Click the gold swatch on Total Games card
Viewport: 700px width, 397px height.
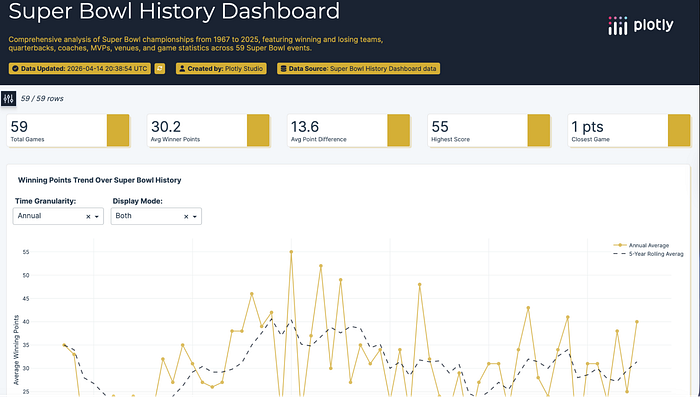[x=118, y=130]
